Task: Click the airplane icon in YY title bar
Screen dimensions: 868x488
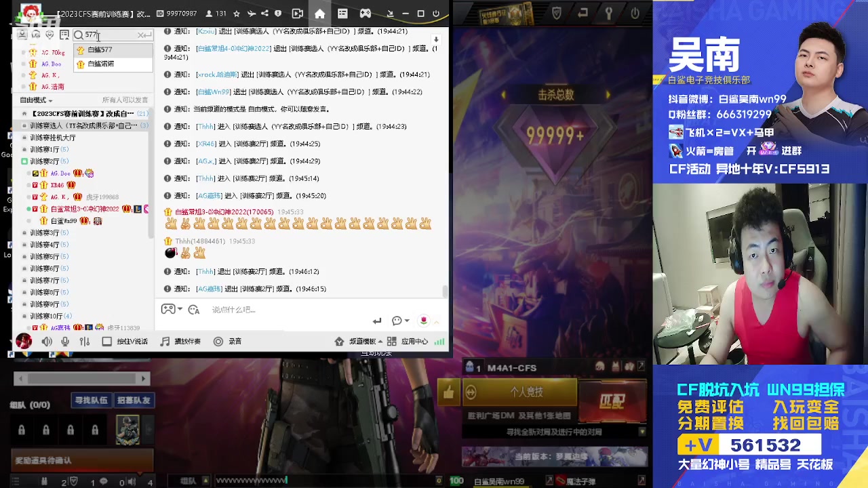Action: (251, 14)
